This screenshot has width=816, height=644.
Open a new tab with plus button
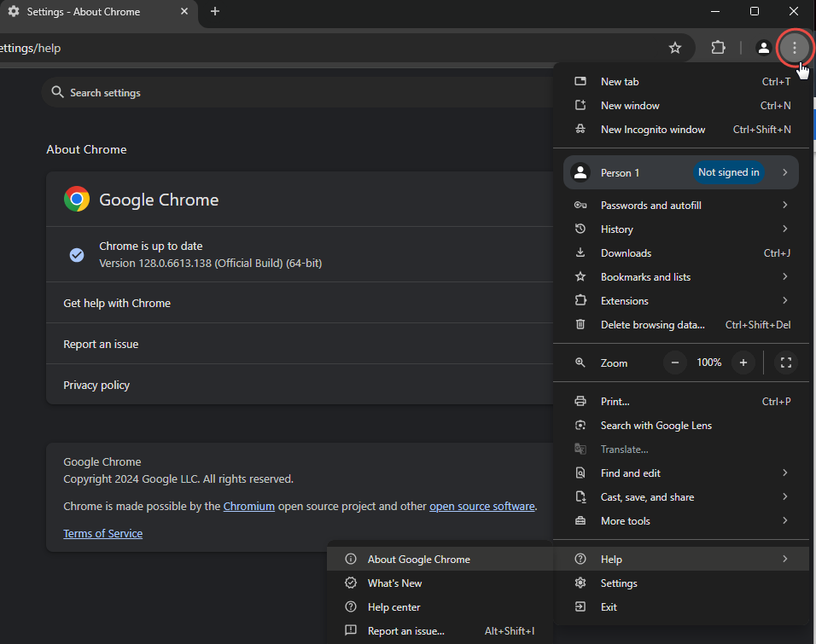point(215,11)
